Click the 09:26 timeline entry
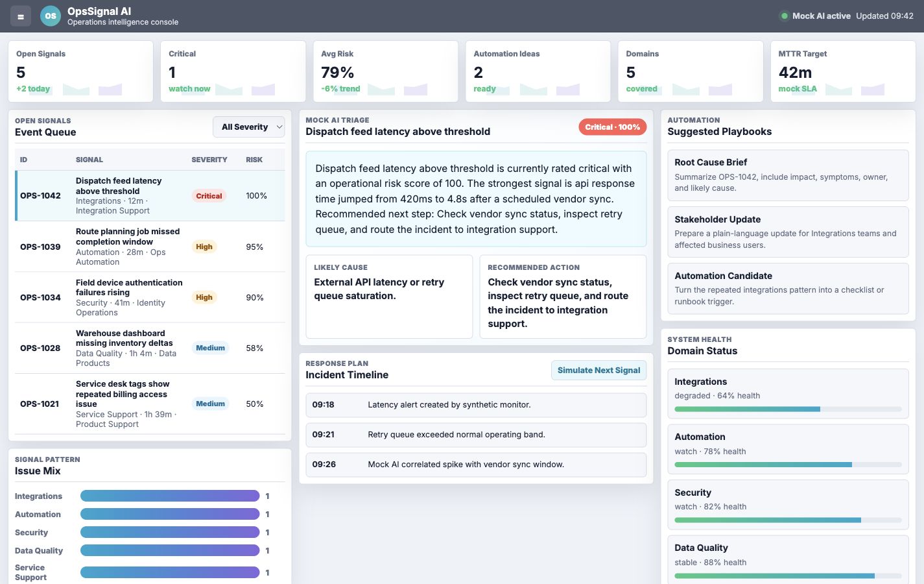This screenshot has width=924, height=584. [x=476, y=465]
